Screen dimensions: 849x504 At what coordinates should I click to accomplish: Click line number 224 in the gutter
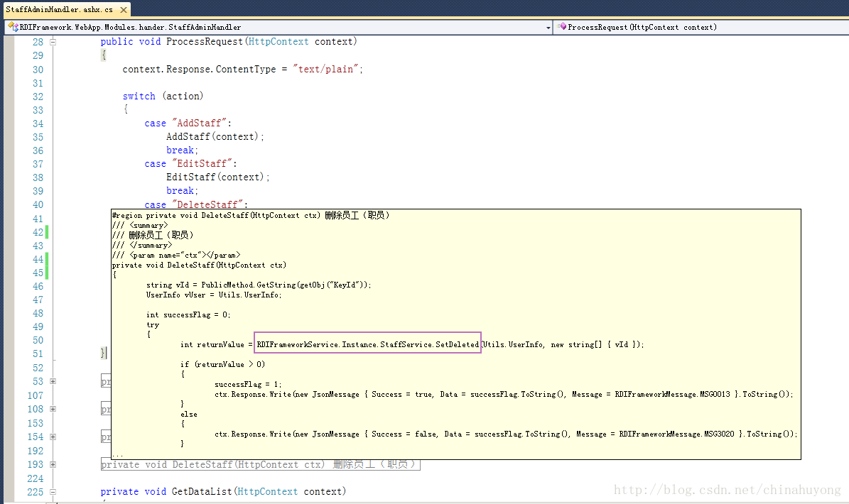coord(36,478)
